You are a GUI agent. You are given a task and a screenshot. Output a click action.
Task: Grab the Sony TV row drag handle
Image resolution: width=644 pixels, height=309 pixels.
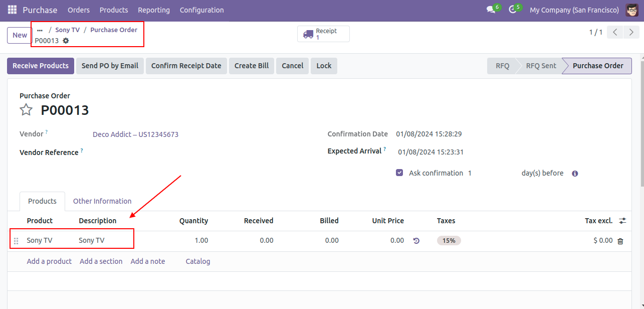(16, 241)
